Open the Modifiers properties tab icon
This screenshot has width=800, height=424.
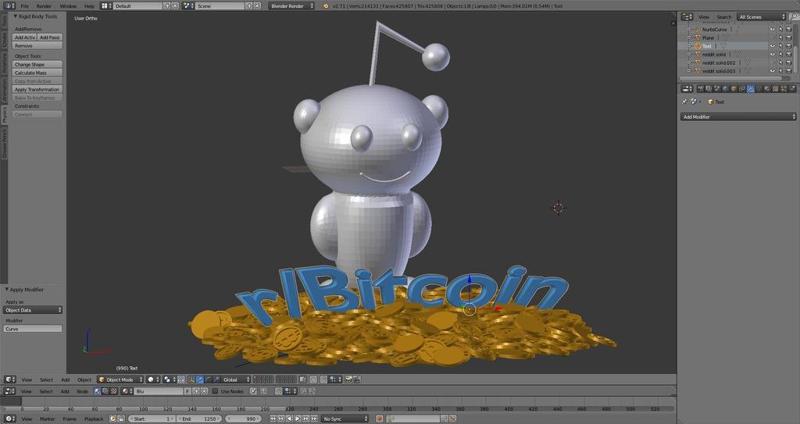(x=751, y=88)
